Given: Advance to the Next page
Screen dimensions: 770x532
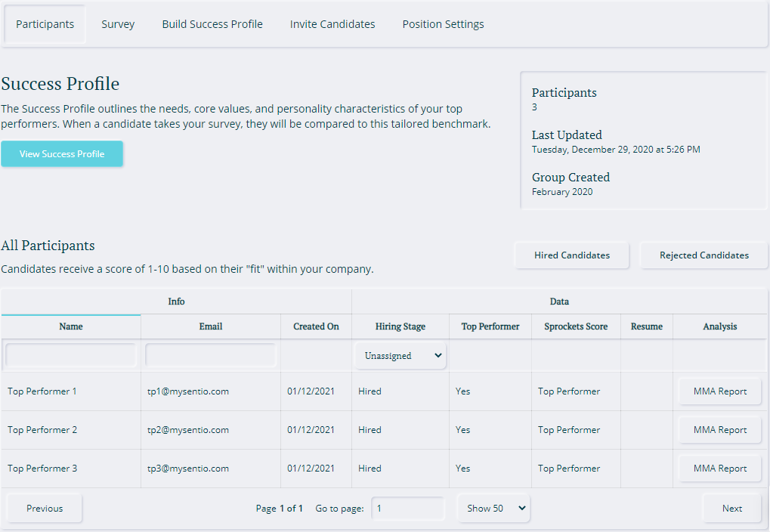Looking at the screenshot, I should [731, 508].
